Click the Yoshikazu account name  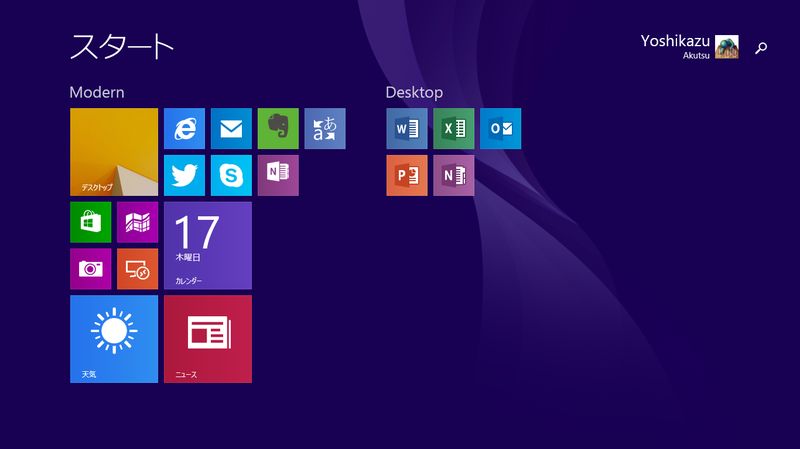675,41
